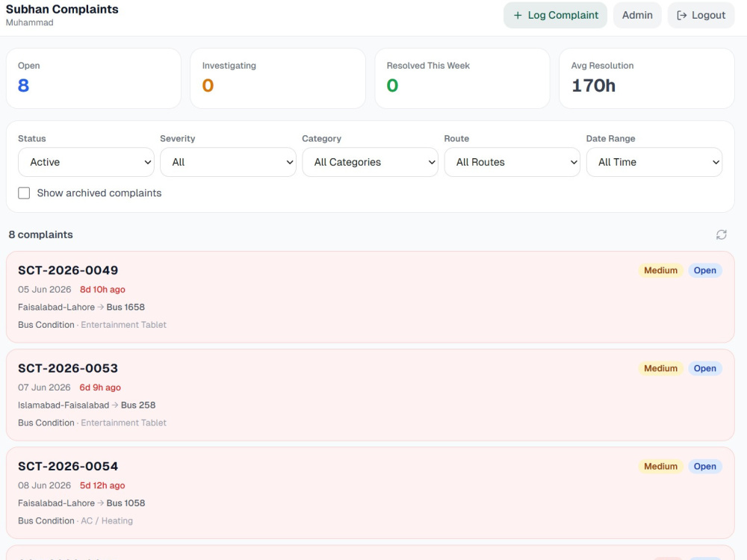The image size is (747, 560).
Task: Click Open badge on SCT-2026-0053
Action: pos(705,369)
